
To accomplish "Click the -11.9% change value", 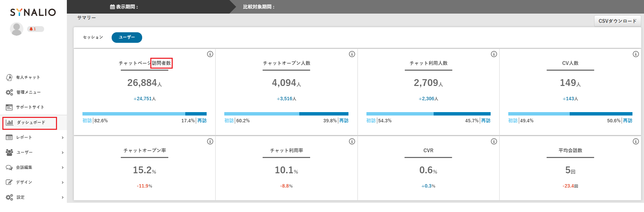I will 145,186.
